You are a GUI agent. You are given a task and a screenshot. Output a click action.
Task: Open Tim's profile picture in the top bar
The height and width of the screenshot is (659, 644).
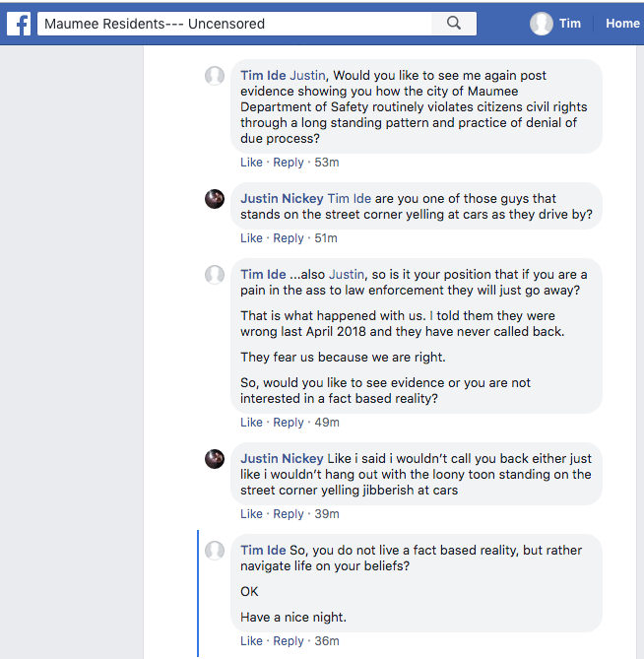click(x=541, y=24)
